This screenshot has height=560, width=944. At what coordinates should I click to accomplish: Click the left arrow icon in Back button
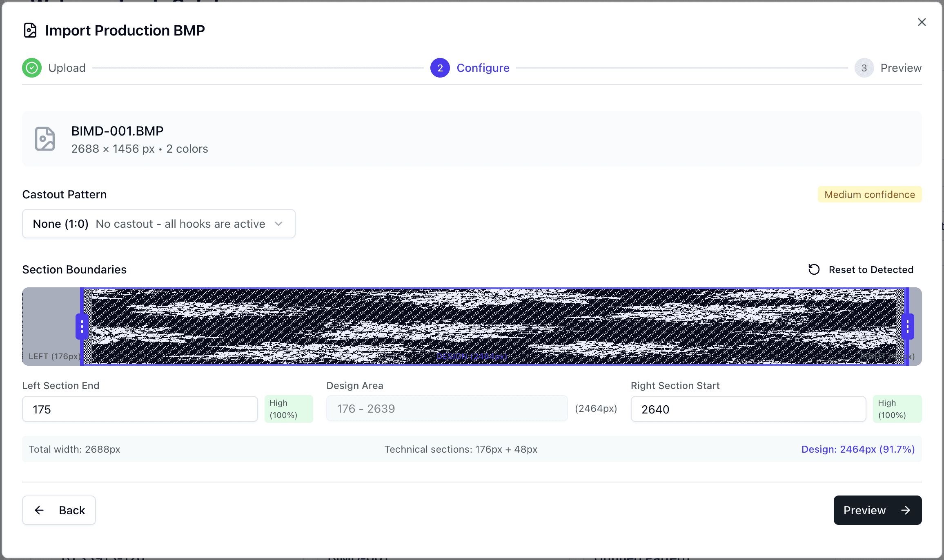tap(39, 510)
